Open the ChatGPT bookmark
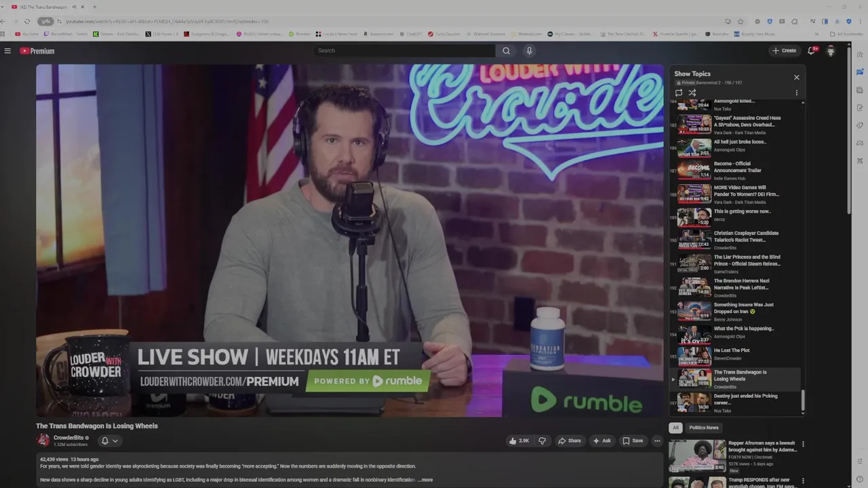The width and height of the screenshot is (868, 488). (410, 34)
